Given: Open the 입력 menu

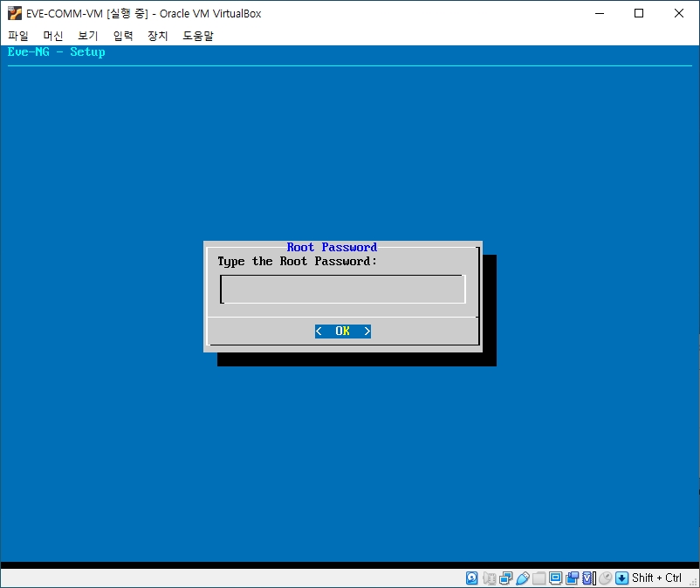Looking at the screenshot, I should click(x=123, y=36).
